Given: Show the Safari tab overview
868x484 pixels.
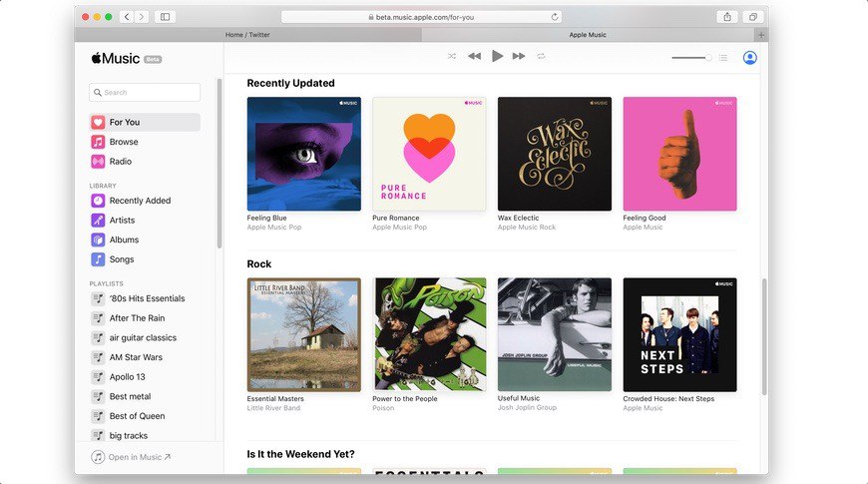Looking at the screenshot, I should (x=753, y=17).
